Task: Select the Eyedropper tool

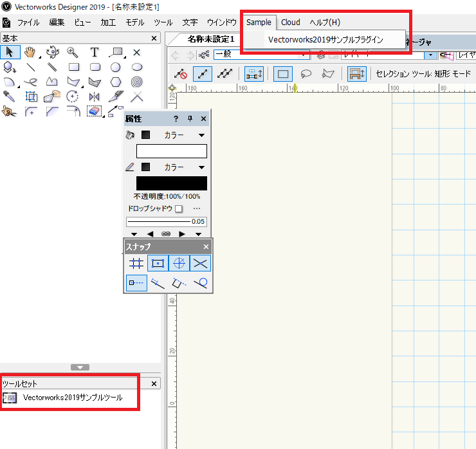Action: coord(9,96)
